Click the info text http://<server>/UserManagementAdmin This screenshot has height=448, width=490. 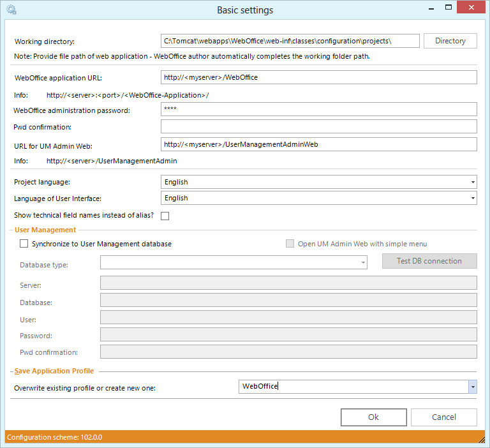pyautogui.click(x=112, y=161)
